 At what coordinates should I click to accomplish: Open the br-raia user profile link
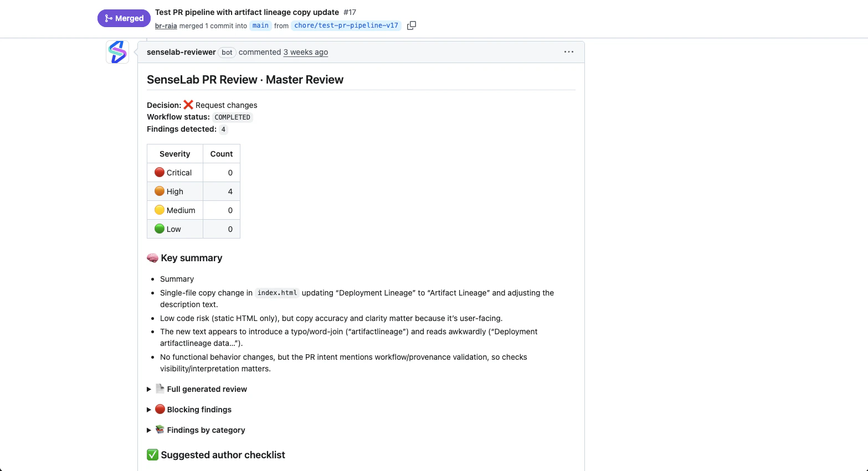click(x=166, y=25)
